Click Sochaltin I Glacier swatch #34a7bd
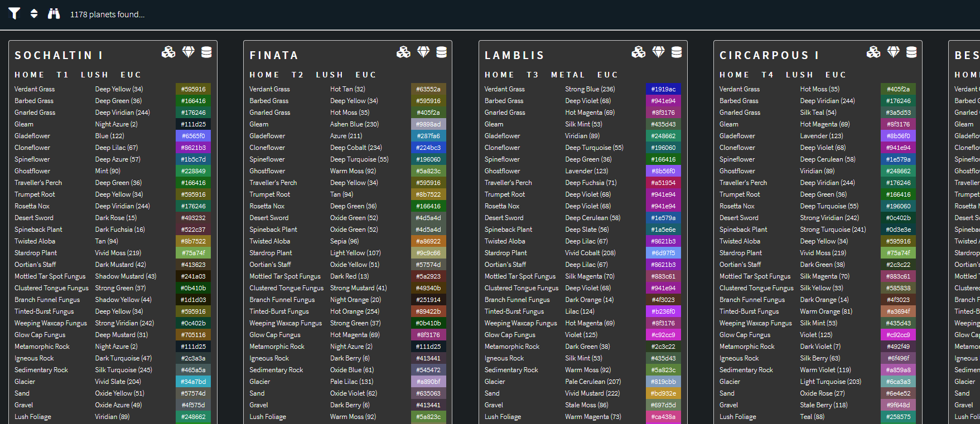The image size is (980, 424). tap(193, 382)
